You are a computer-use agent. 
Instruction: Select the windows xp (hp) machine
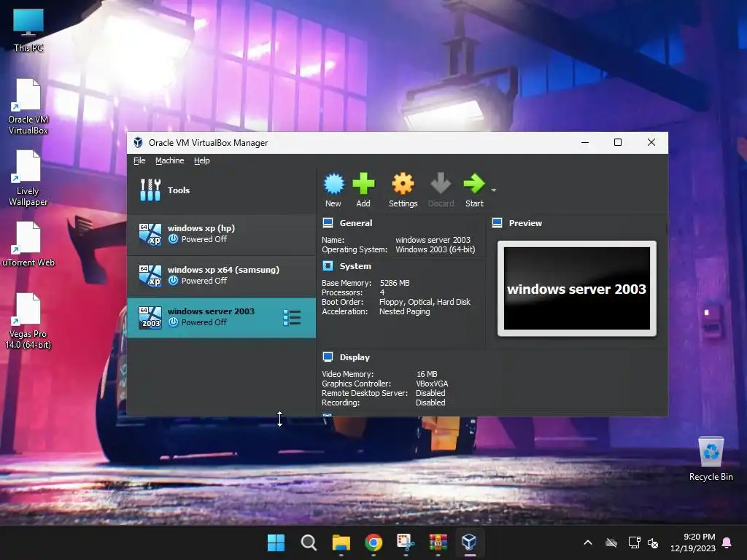221,234
